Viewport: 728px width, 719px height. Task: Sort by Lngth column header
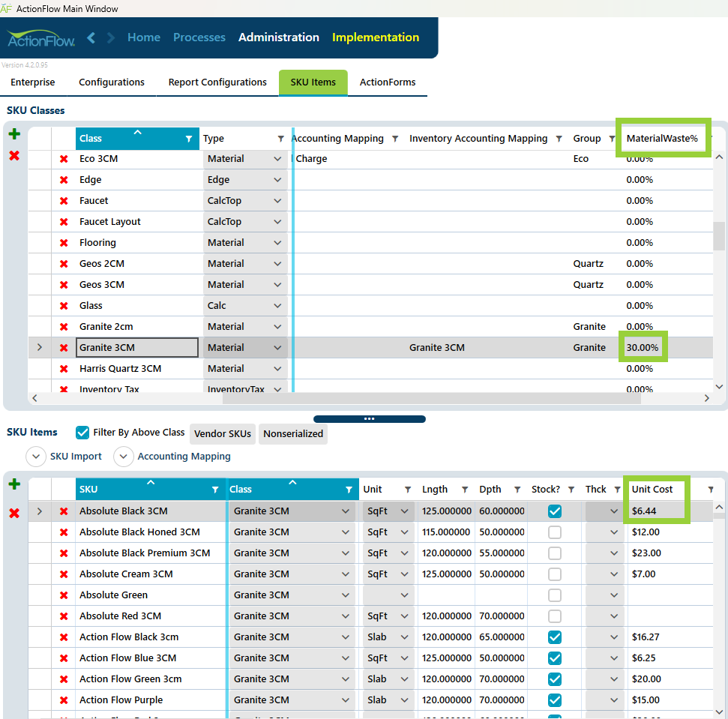pos(435,490)
